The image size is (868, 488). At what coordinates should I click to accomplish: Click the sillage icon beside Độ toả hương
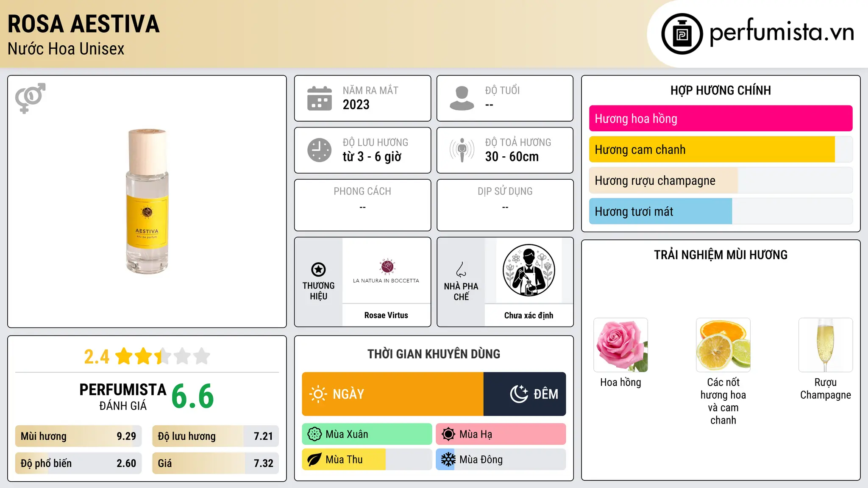pos(462,150)
